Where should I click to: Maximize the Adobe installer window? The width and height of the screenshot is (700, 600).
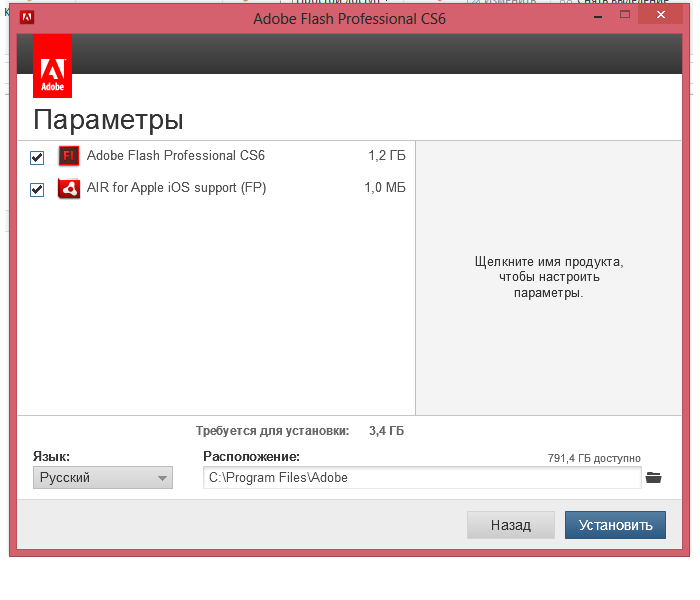[x=625, y=15]
